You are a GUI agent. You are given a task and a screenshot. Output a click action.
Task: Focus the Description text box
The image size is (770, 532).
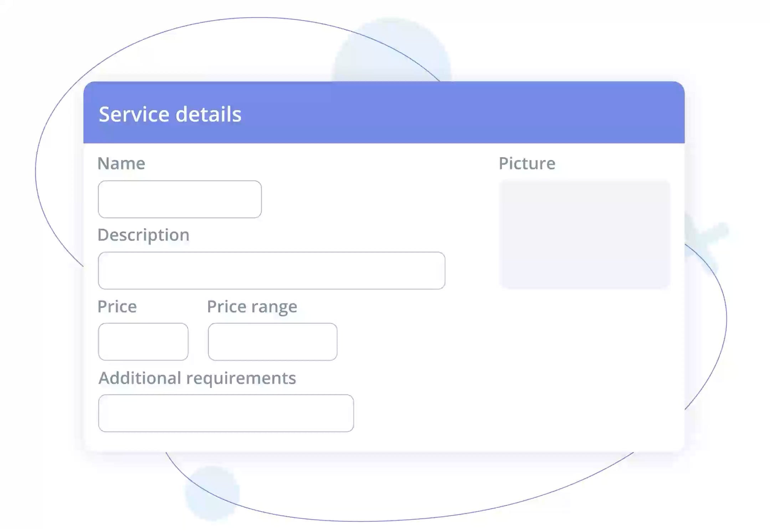[271, 271]
